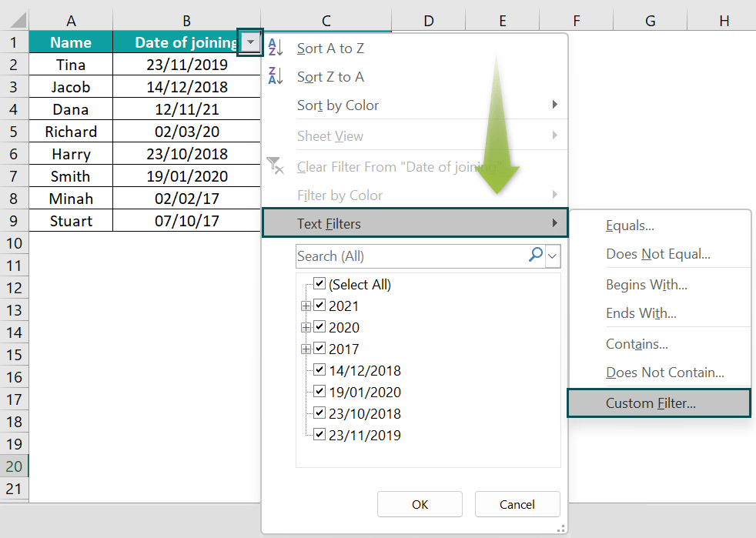Expand the 2017 date group
Screen dimensions: 756x538
click(306, 349)
